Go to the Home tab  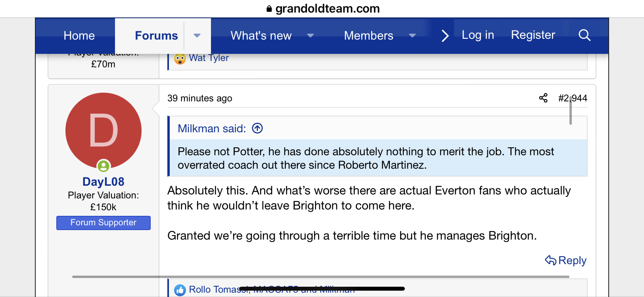click(x=79, y=36)
